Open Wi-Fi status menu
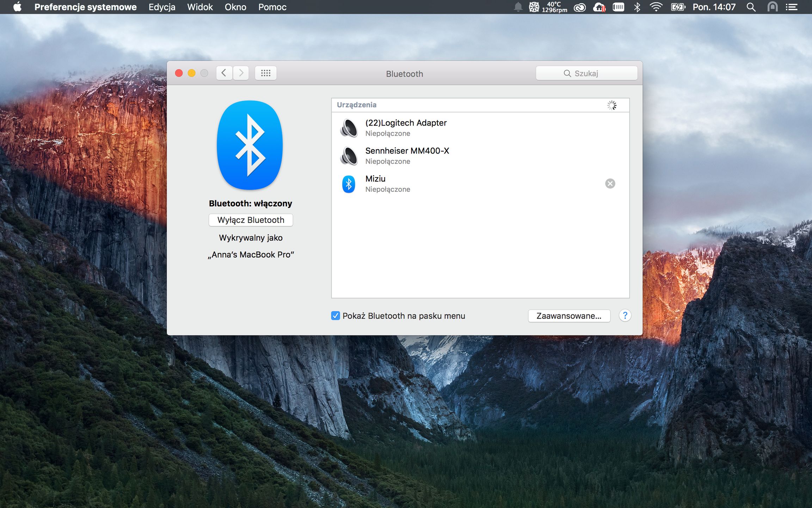The height and width of the screenshot is (508, 812). (x=656, y=7)
